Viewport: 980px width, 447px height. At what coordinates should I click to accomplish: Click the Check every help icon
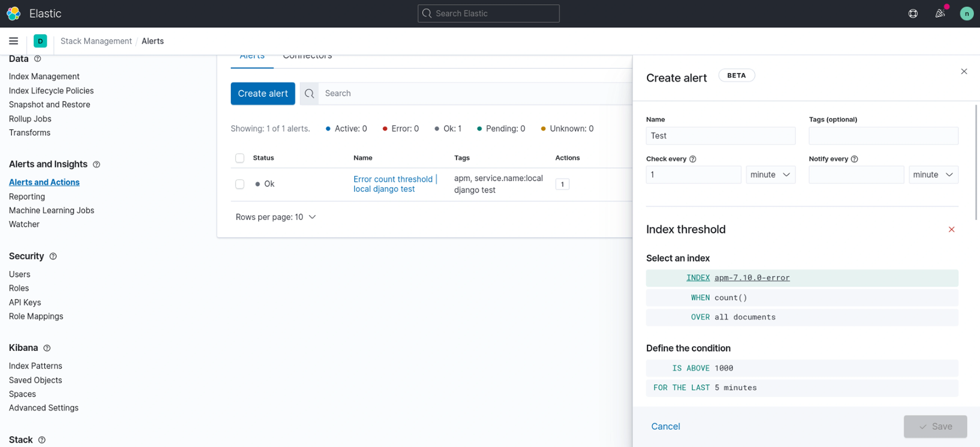(x=693, y=159)
